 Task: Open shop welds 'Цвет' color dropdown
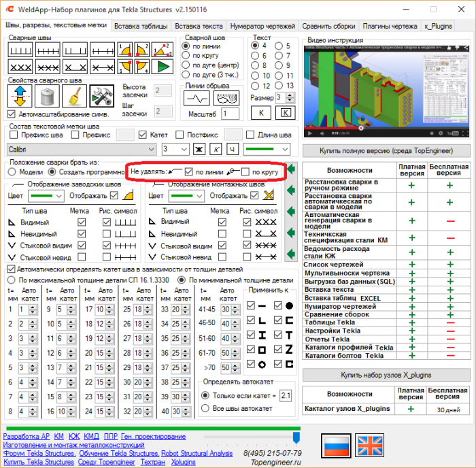(46, 196)
